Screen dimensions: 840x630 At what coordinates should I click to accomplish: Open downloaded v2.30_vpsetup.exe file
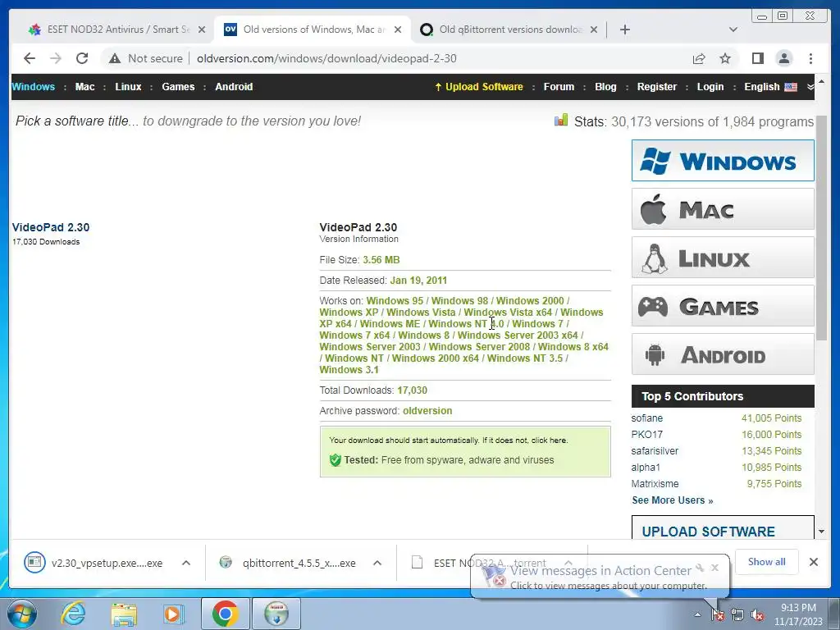[x=94, y=563]
